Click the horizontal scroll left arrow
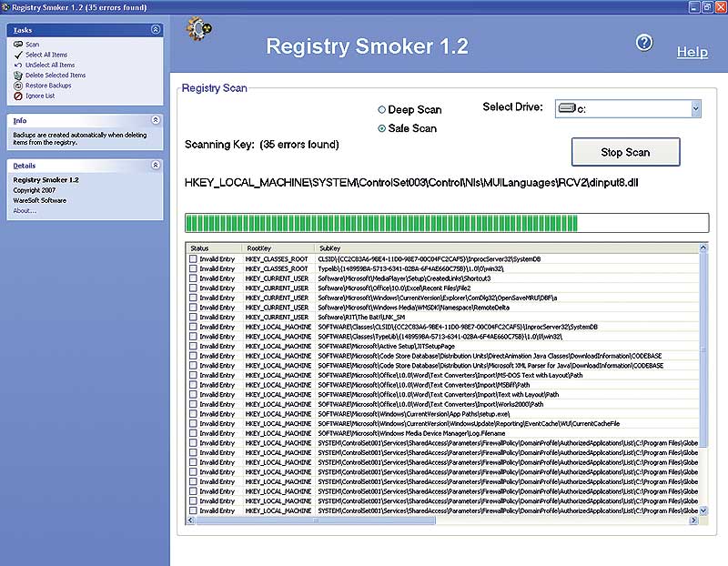This screenshot has width=728, height=566. point(190,521)
